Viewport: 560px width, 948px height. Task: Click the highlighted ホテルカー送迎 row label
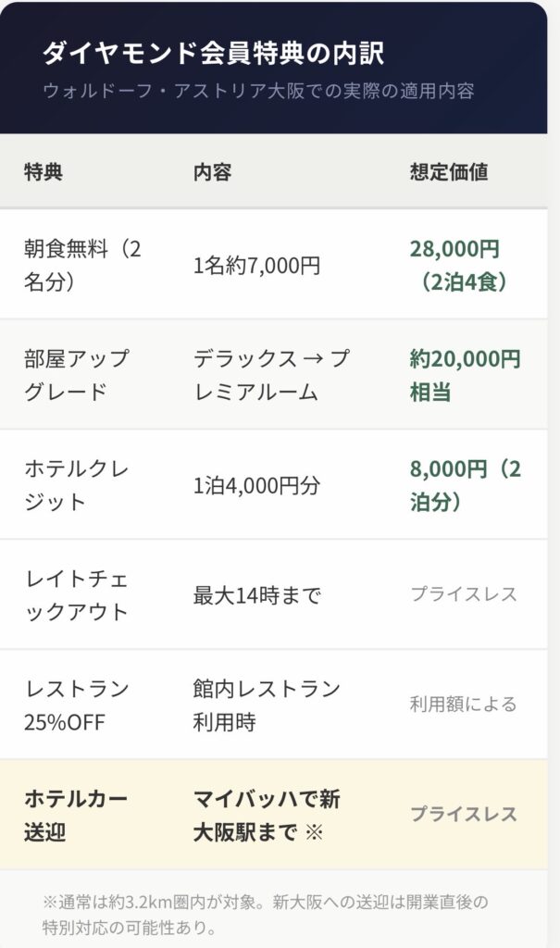(x=76, y=815)
